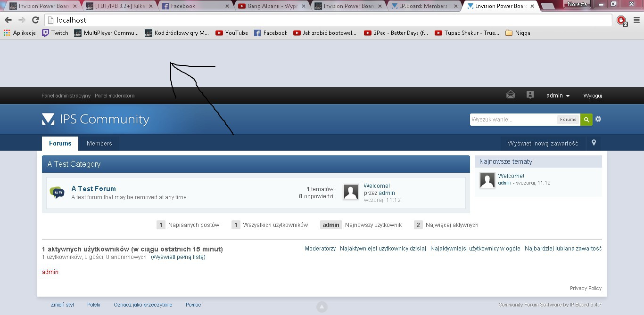Click the green search magnifier button
Viewport: 644px width, 315px height.
pyautogui.click(x=586, y=120)
